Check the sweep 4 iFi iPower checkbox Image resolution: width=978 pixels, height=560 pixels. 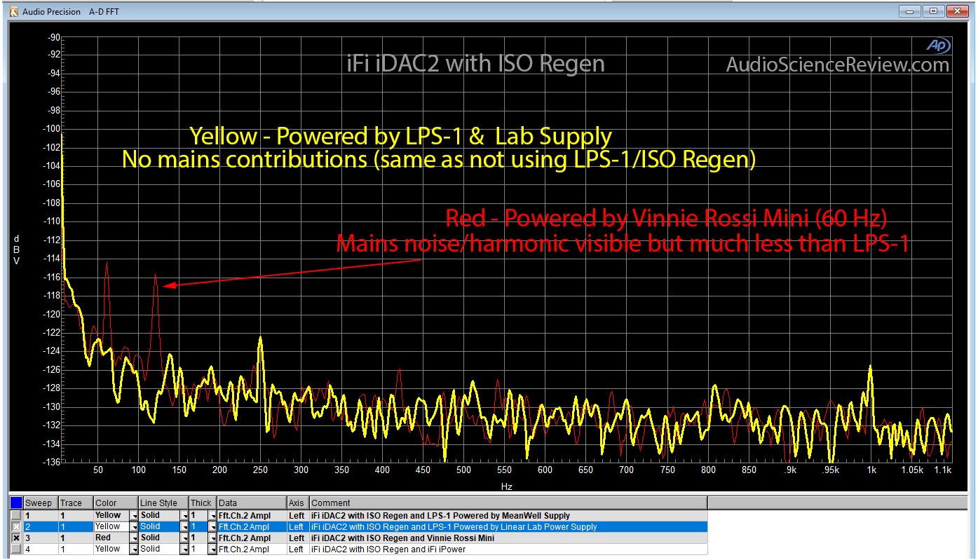(x=15, y=549)
